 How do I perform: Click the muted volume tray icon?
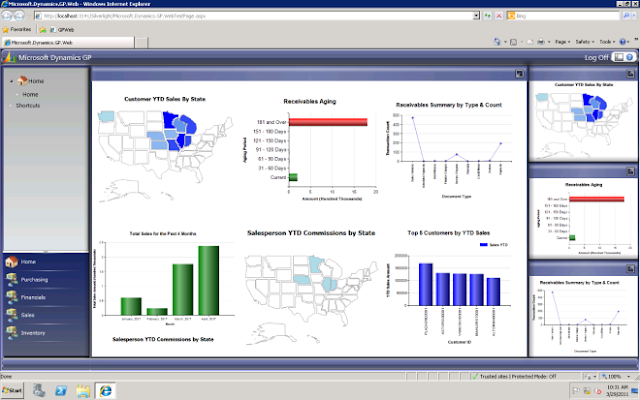coord(598,391)
